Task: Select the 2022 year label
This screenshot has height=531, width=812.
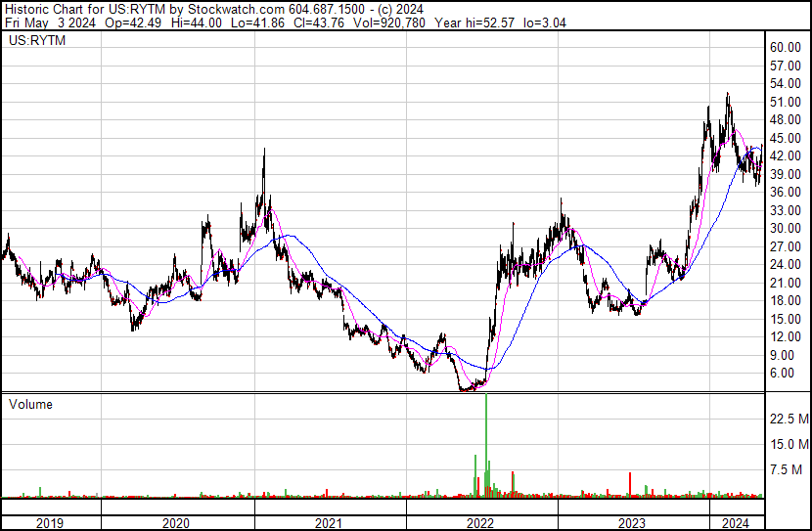Action: click(x=480, y=523)
